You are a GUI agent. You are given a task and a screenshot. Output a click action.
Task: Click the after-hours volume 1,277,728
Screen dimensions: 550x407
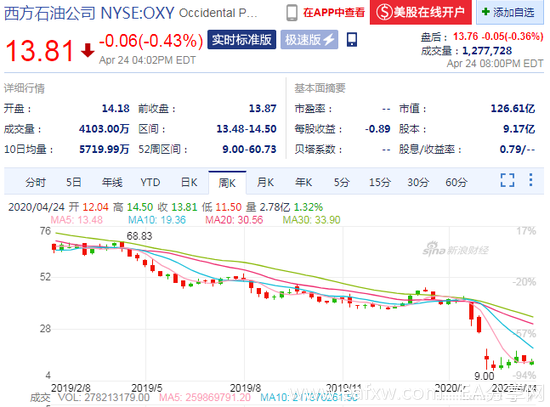click(x=487, y=51)
